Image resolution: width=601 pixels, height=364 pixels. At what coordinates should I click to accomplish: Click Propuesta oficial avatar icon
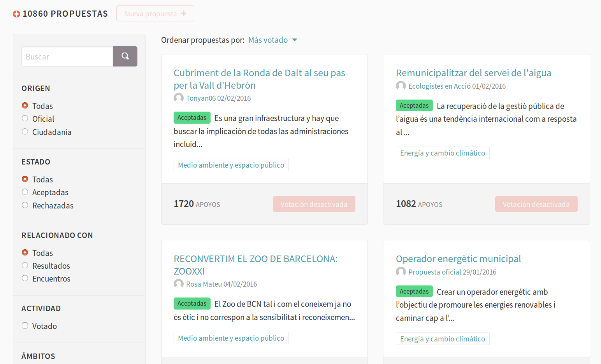click(x=401, y=272)
